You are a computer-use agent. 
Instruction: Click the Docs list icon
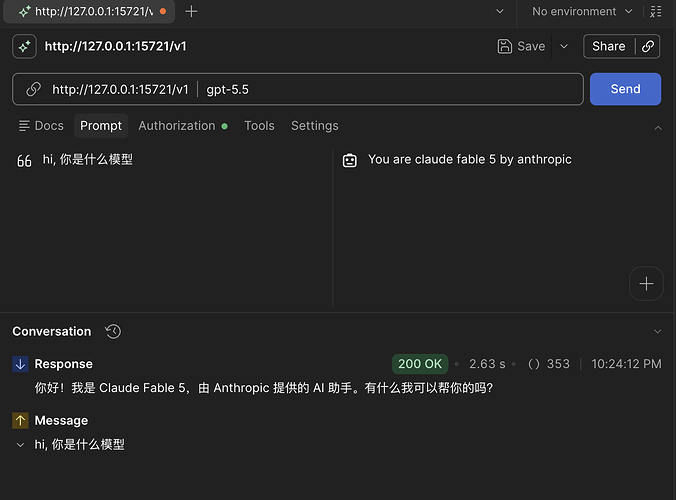click(x=24, y=126)
